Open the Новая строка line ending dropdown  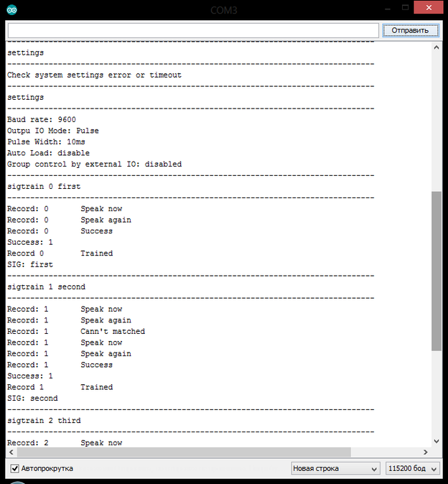[335, 469]
